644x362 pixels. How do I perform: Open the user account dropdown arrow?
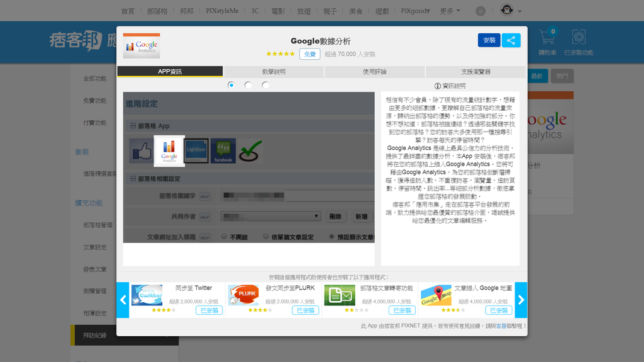point(519,11)
